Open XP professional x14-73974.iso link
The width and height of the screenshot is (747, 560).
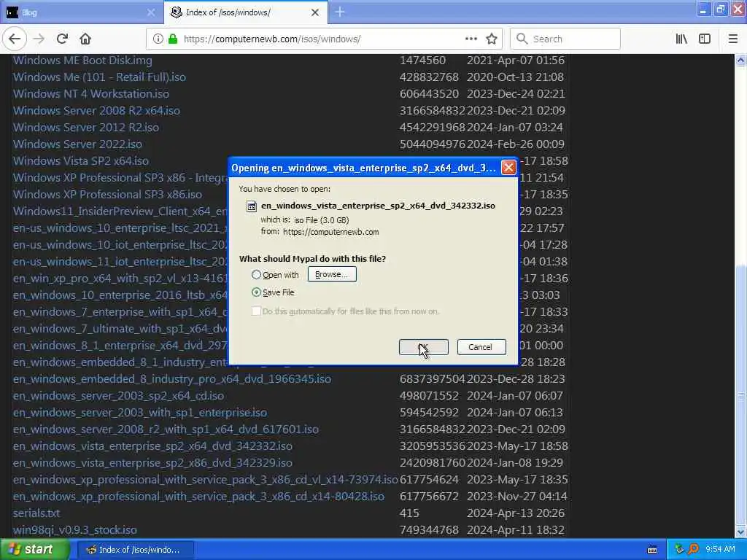[205, 480]
